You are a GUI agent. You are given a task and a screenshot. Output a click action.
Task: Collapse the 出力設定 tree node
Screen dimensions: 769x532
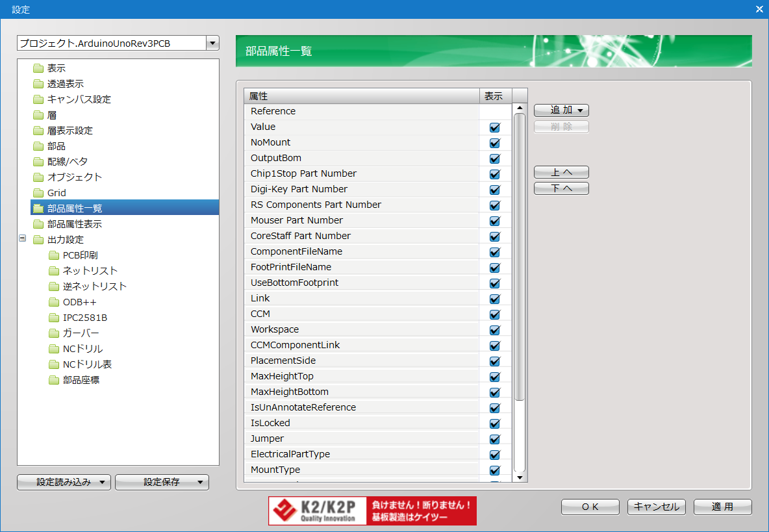(x=23, y=239)
